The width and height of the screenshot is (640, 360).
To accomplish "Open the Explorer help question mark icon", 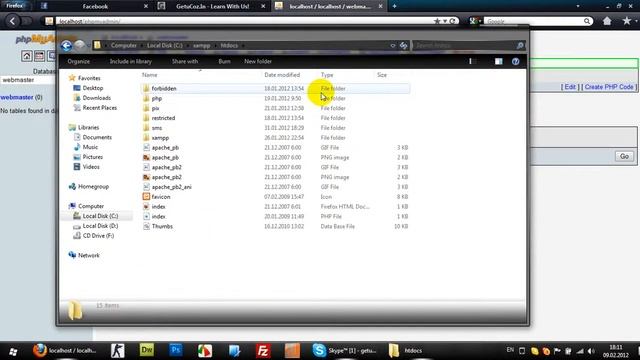I will pyautogui.click(x=516, y=61).
